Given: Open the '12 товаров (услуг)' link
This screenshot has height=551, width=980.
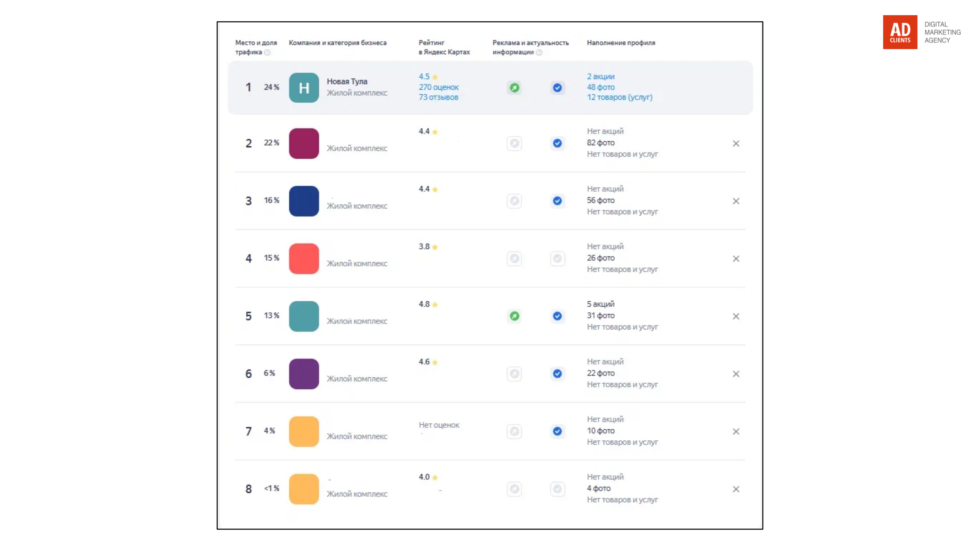Looking at the screenshot, I should [619, 97].
